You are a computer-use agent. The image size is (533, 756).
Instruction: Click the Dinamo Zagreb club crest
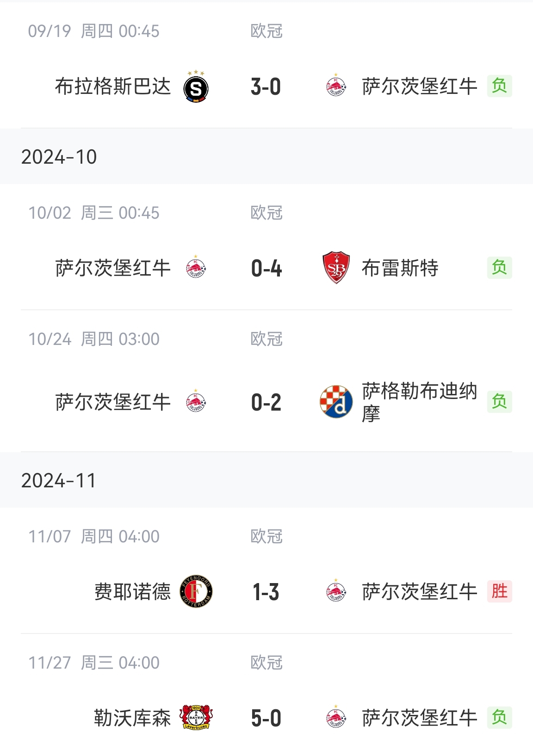point(336,401)
